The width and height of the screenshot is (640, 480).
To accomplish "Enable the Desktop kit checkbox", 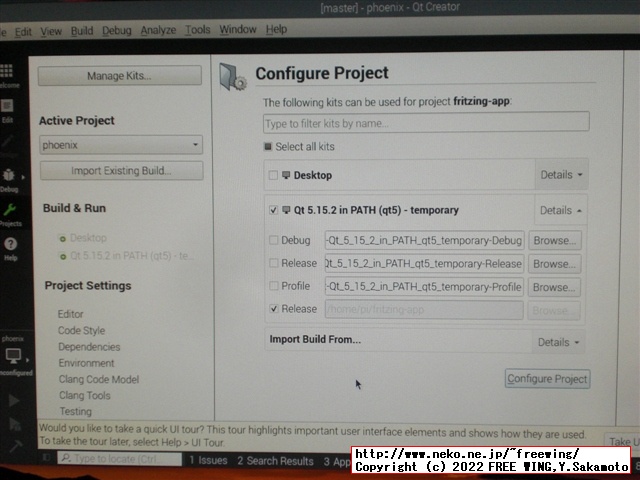I will point(274,175).
